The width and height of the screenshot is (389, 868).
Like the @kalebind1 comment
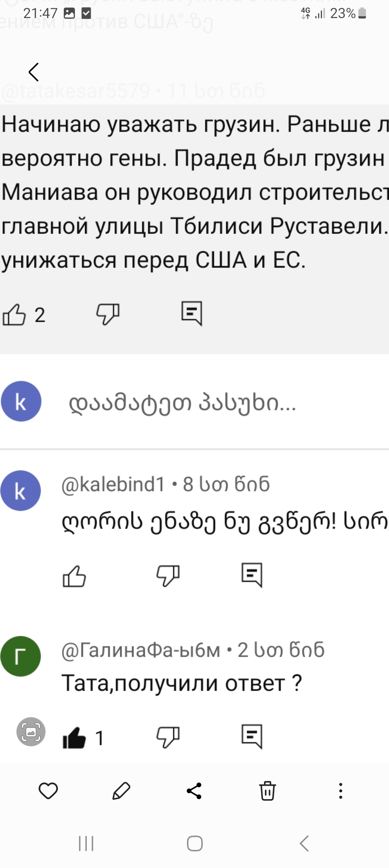coord(74,576)
